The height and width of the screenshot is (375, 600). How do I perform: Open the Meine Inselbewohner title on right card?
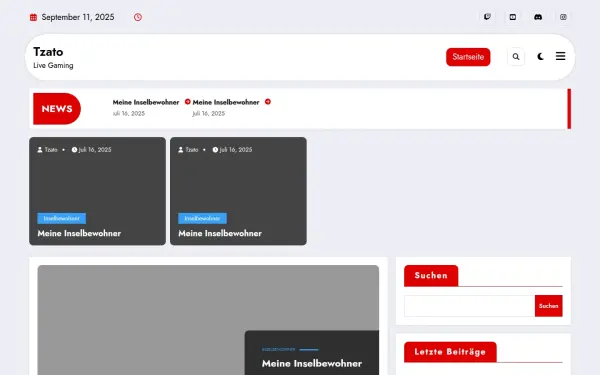(x=220, y=233)
